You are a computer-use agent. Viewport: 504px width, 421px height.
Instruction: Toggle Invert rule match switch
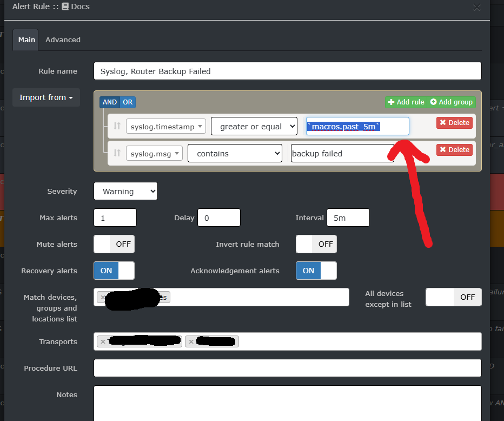click(x=316, y=244)
